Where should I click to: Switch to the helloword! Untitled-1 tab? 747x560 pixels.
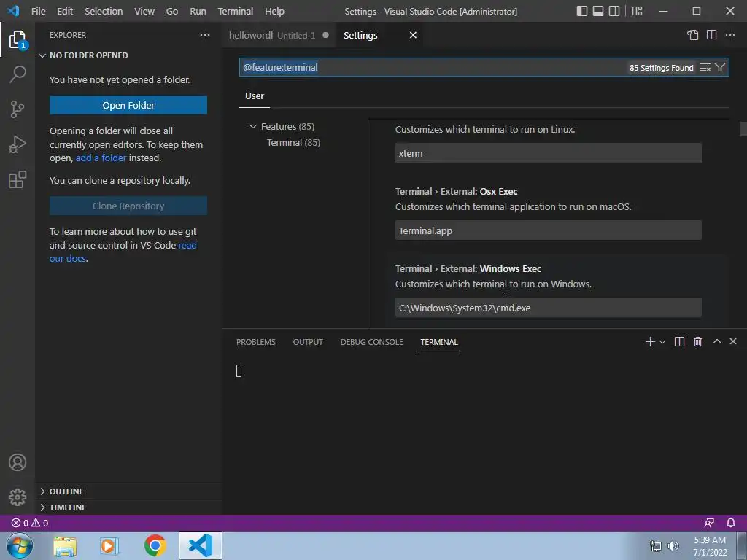click(279, 35)
